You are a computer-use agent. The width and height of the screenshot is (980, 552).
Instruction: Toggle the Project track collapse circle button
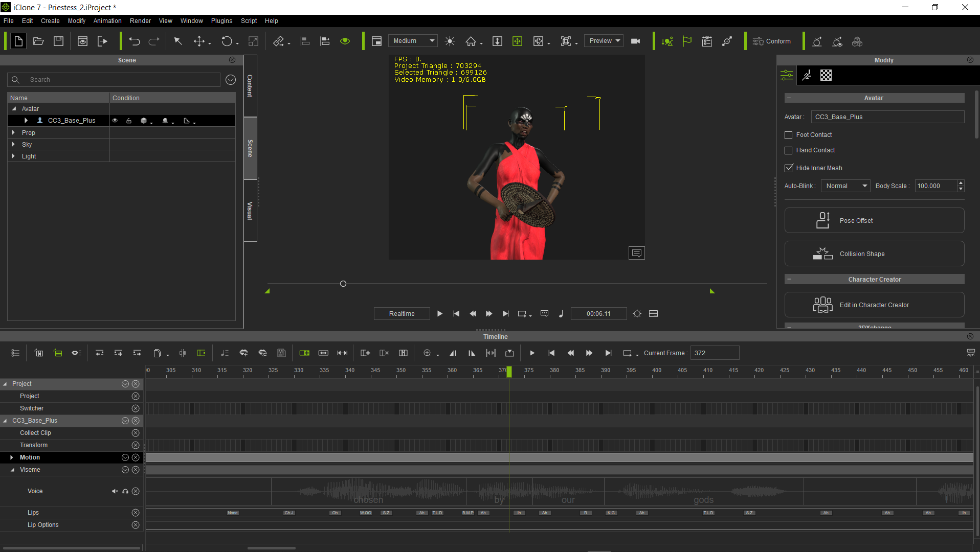click(x=125, y=384)
